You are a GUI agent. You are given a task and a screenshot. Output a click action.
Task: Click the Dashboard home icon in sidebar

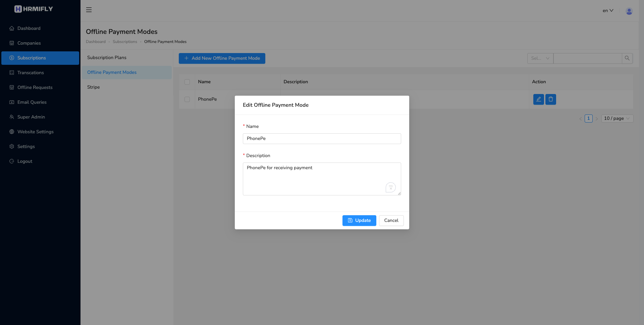12,28
